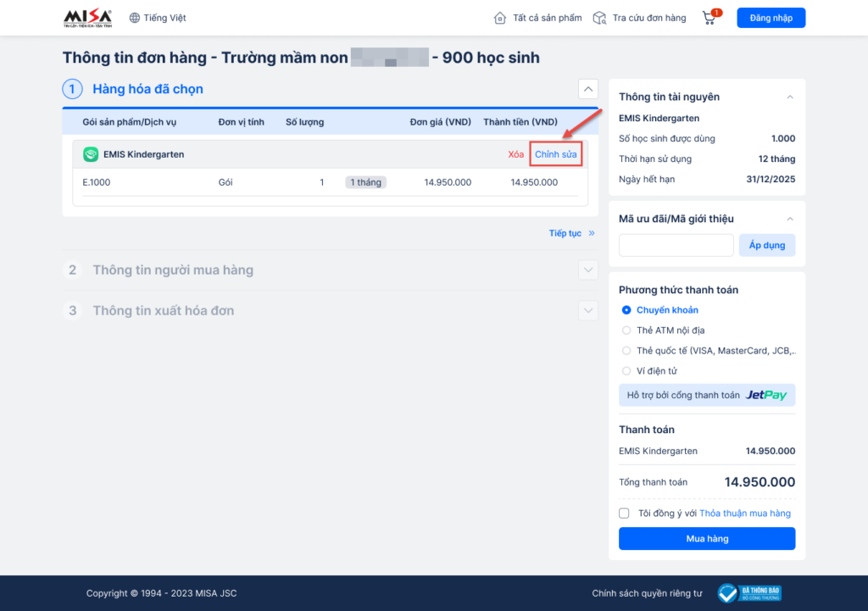
Task: Click the home icon for all products
Action: (500, 18)
